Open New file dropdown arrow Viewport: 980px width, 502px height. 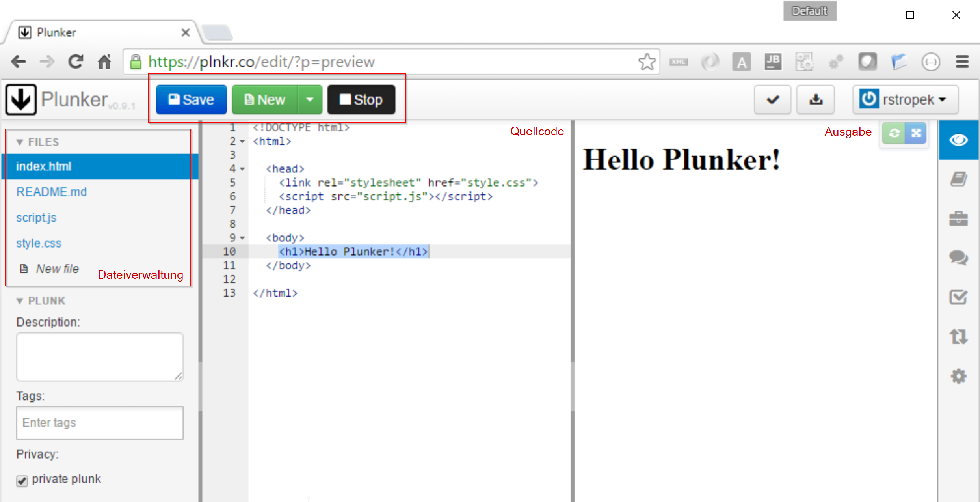[310, 99]
